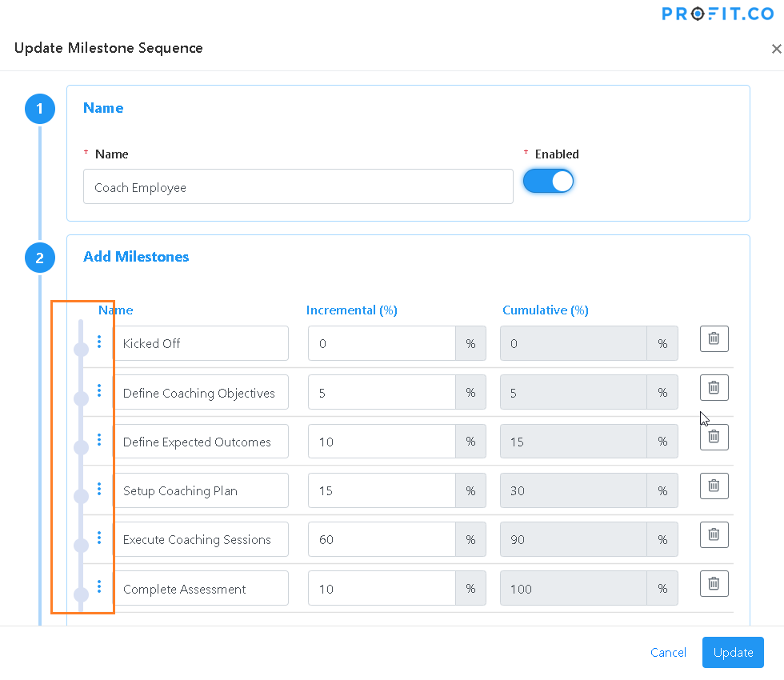Delete the Complete Assessment milestone

pos(714,583)
